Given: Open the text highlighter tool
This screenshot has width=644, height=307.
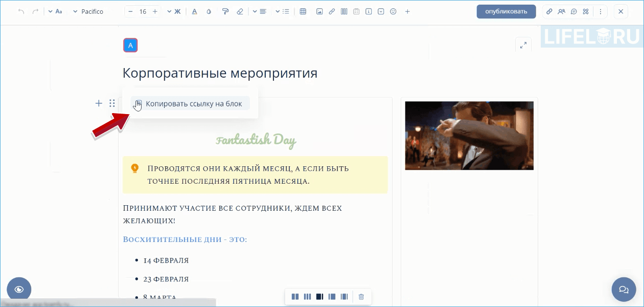Looking at the screenshot, I should (x=225, y=11).
